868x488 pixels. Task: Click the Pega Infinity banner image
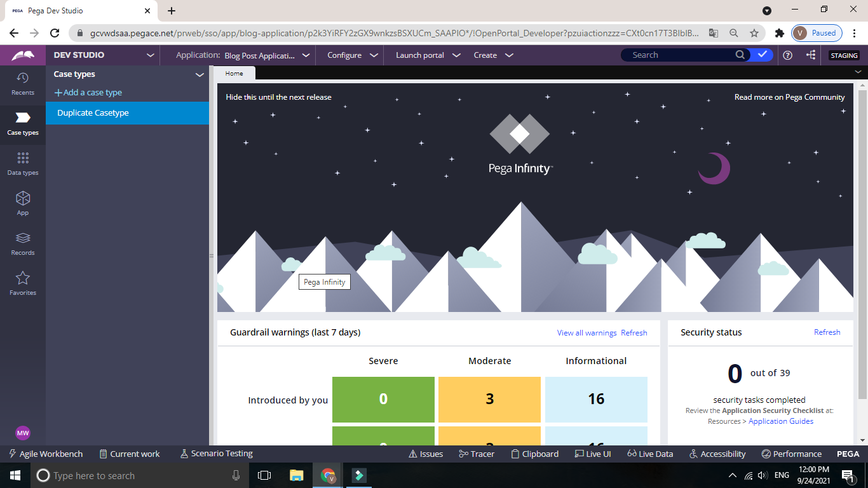pyautogui.click(x=535, y=198)
